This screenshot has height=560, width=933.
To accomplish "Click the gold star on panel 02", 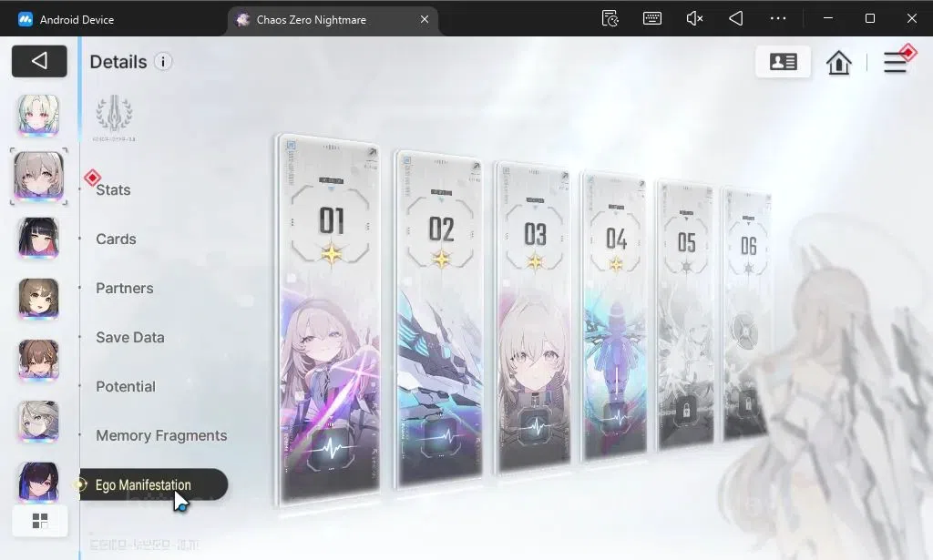I will pyautogui.click(x=442, y=259).
